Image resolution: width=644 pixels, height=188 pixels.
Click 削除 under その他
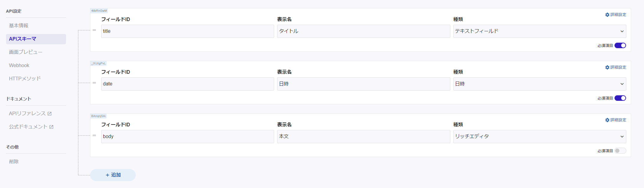click(x=14, y=161)
